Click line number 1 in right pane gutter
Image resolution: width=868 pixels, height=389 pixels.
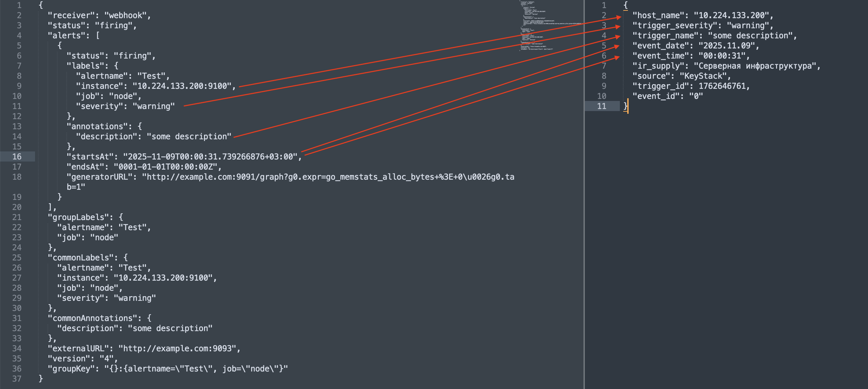tap(603, 5)
